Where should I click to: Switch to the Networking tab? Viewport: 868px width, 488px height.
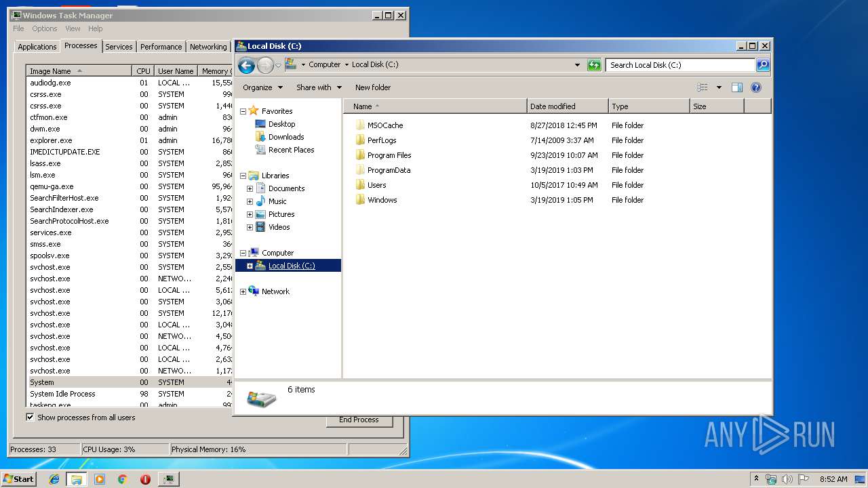208,47
